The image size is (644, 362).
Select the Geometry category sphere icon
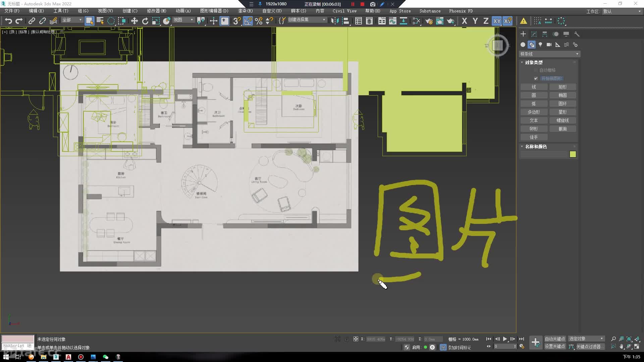pos(523,45)
